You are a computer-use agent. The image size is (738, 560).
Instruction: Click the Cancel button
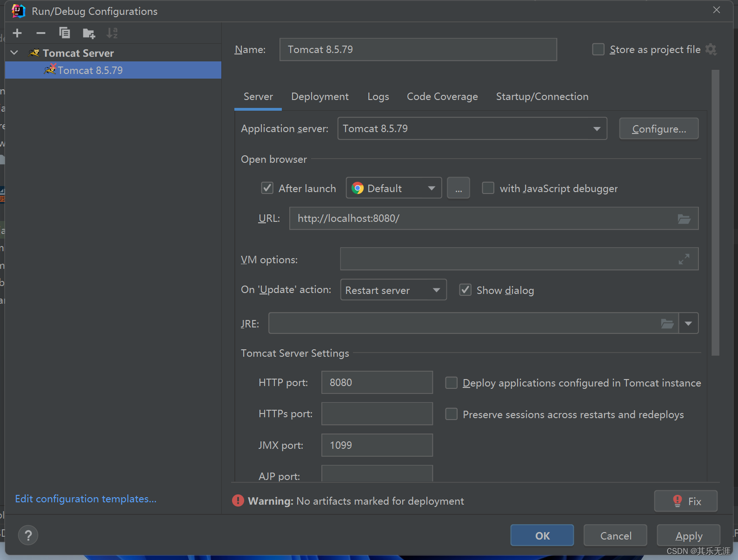615,535
